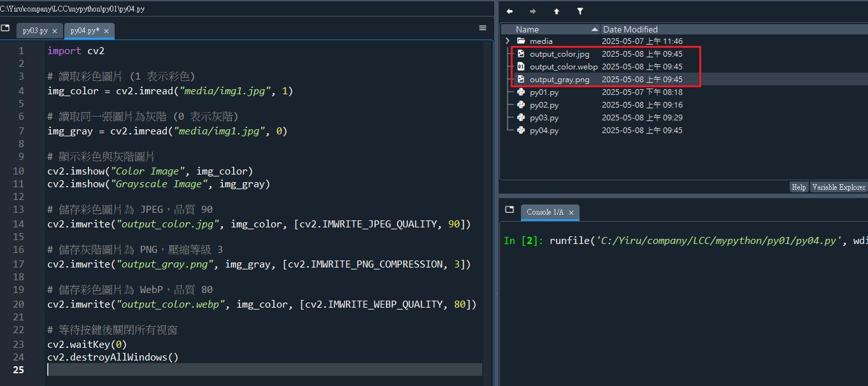Open the editor tab browser icon

[x=6, y=29]
